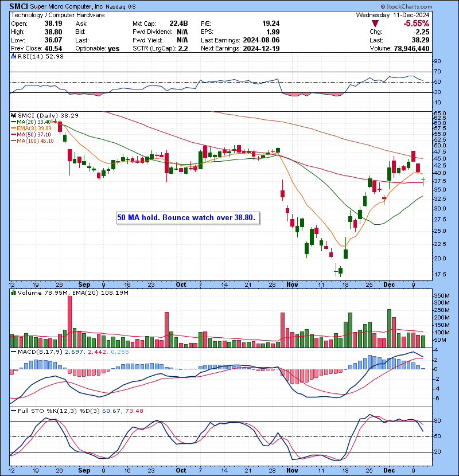The width and height of the screenshot is (459, 476).
Task: Click the Prev Close value 40.54
Action: pyautogui.click(x=53, y=49)
